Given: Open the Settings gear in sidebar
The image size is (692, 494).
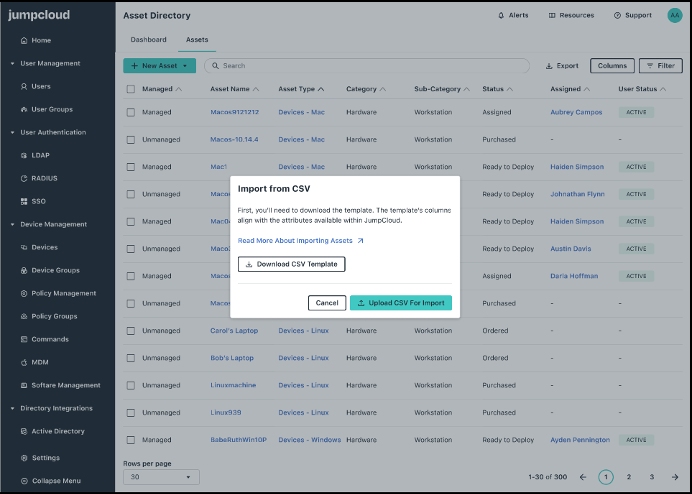Looking at the screenshot, I should tap(23, 458).
